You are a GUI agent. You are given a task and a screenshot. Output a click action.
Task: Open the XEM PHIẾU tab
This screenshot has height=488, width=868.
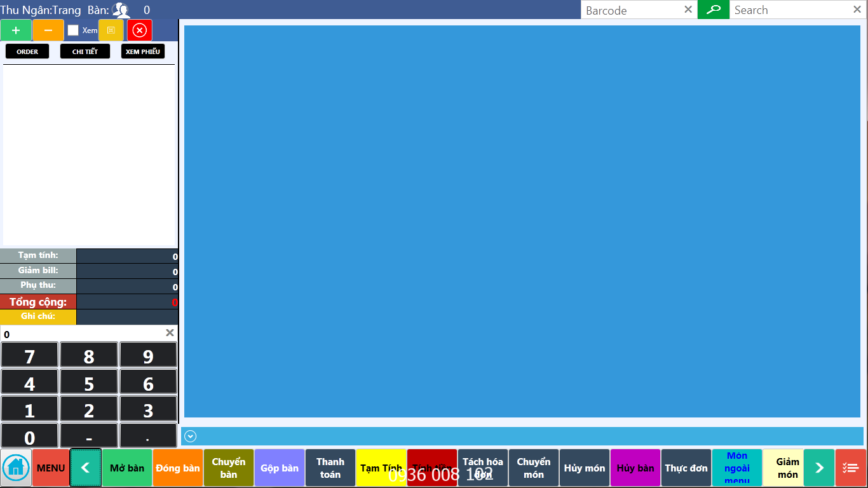[x=143, y=51]
